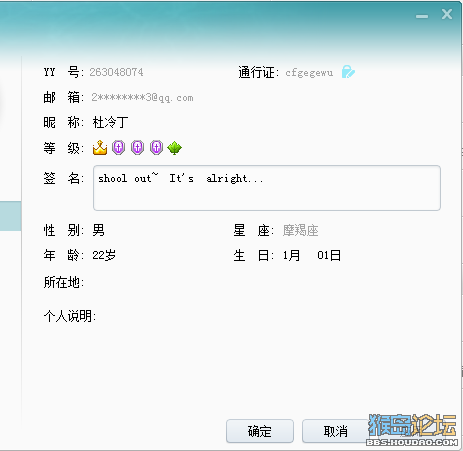Click the third purple shield level icon
This screenshot has width=463, height=451.
[156, 147]
